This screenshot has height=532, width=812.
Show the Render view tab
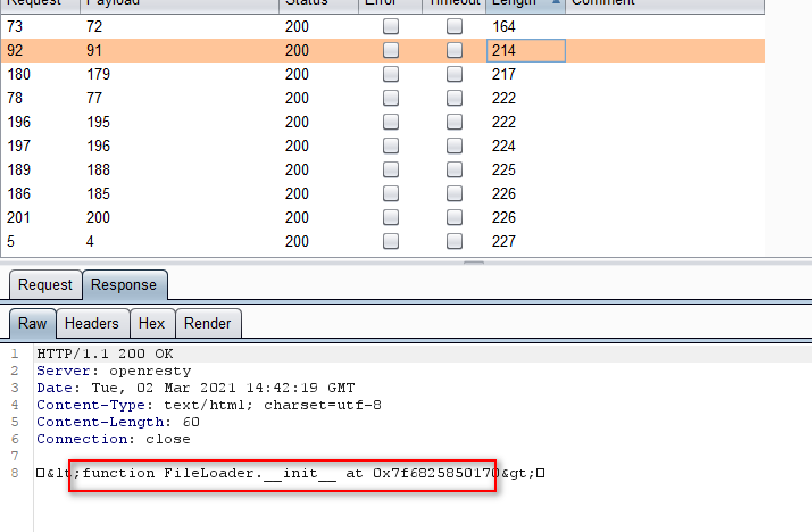[x=207, y=323]
